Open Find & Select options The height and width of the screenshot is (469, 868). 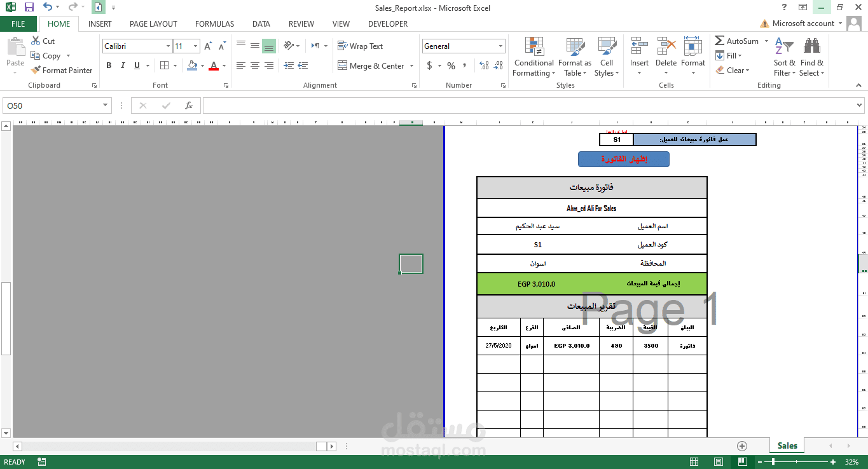(812, 57)
